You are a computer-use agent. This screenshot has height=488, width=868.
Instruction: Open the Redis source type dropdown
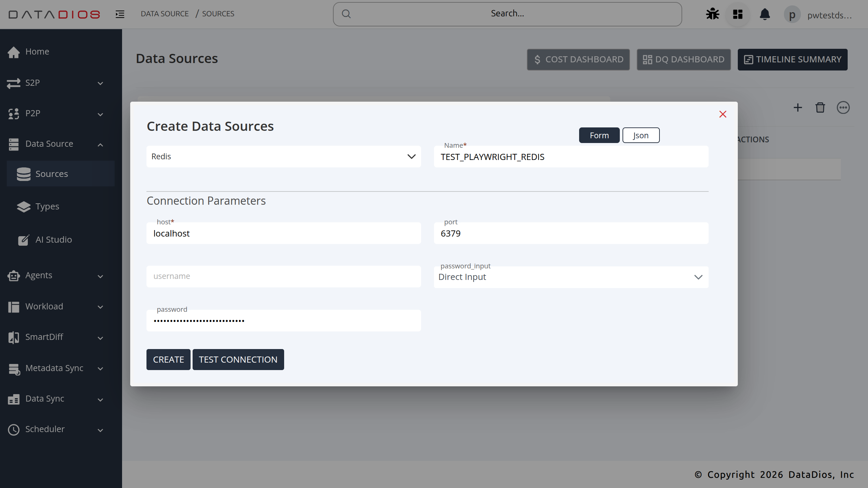click(x=283, y=157)
